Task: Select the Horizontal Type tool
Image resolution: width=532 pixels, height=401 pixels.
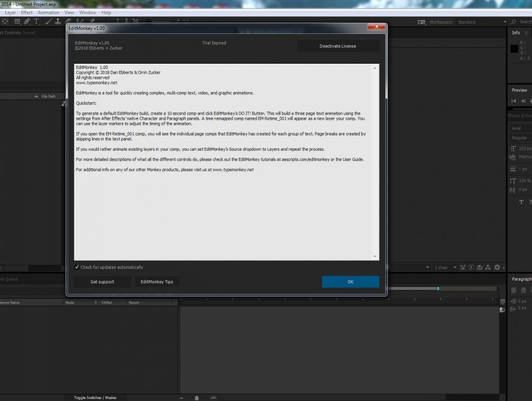Action: (x=36, y=22)
